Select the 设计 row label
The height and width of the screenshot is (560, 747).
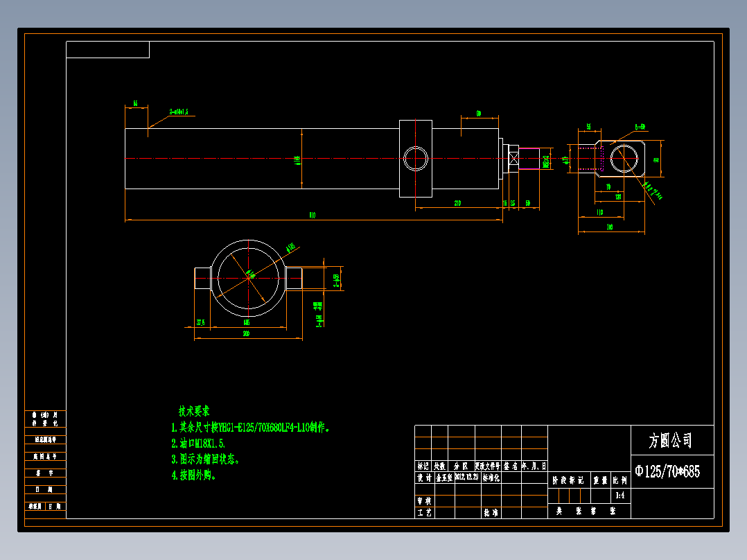(424, 478)
